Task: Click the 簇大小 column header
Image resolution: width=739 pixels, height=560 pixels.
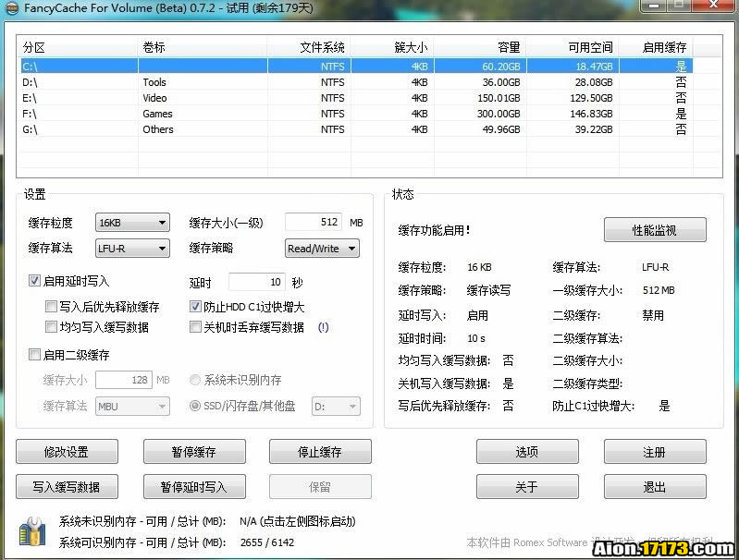Action: 392,47
